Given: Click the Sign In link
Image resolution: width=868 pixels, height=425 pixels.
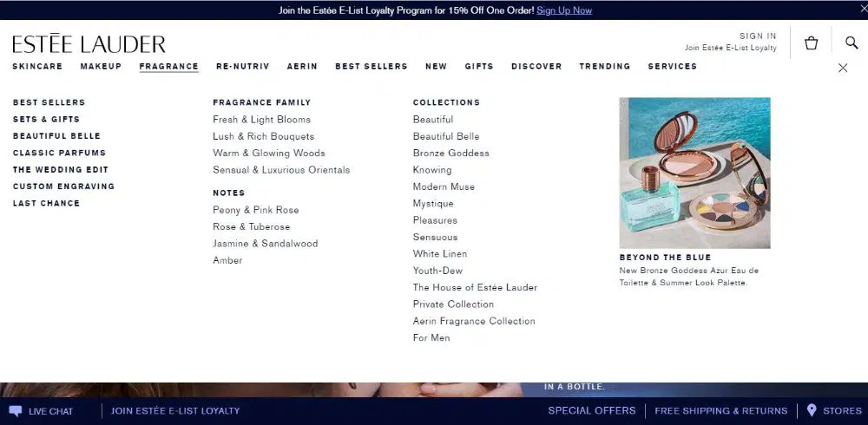Looking at the screenshot, I should pyautogui.click(x=758, y=36).
